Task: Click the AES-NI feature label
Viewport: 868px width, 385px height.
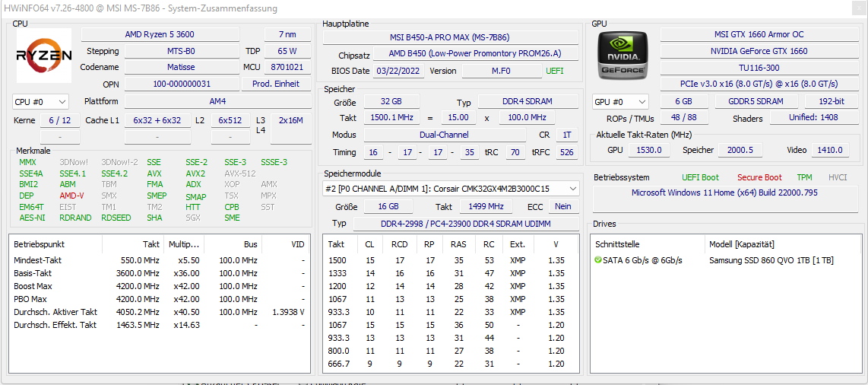Action: pos(32,218)
